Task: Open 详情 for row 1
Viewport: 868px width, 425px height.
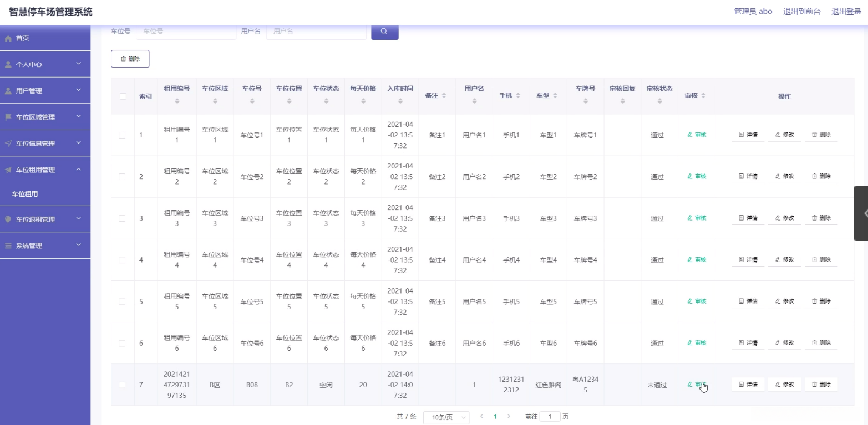Action: pyautogui.click(x=748, y=135)
